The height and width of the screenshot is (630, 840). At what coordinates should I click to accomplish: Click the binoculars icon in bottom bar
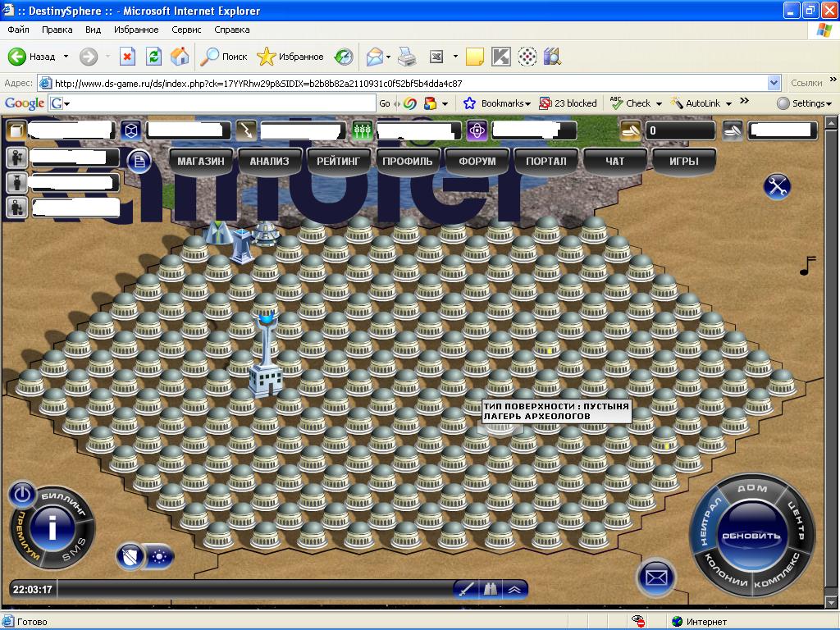tap(491, 589)
